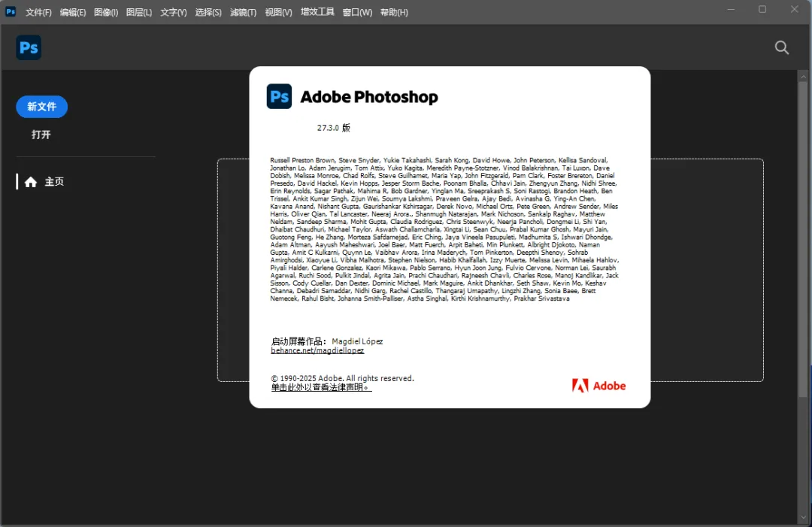Viewport: 812px width, 527px height.
Task: Click the 打开 button
Action: pyautogui.click(x=41, y=135)
